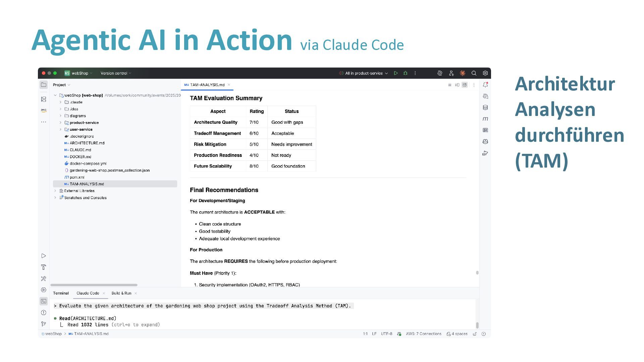Switch to the Terminal tab
This screenshot has width=644, height=362.
(x=61, y=293)
